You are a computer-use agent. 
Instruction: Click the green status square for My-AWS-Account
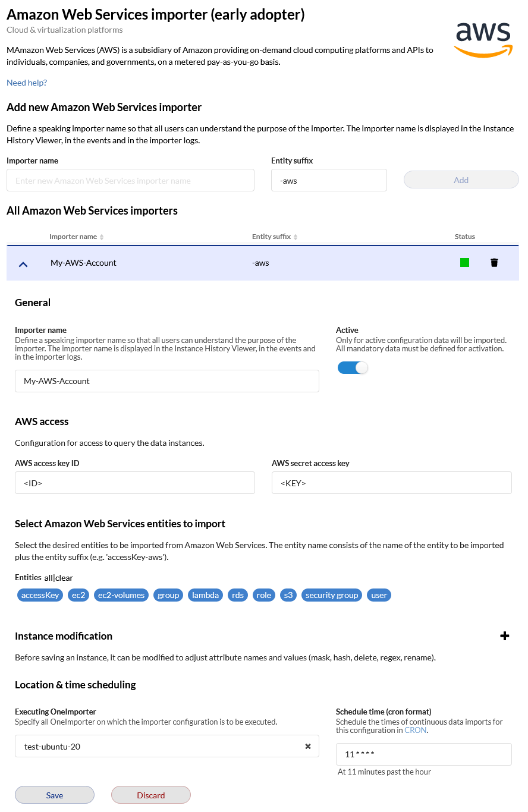465,263
